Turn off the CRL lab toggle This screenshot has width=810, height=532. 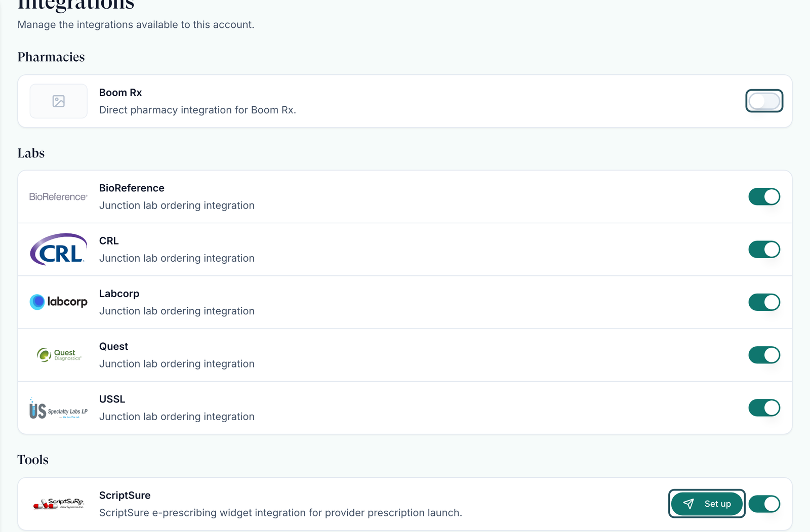pos(764,250)
